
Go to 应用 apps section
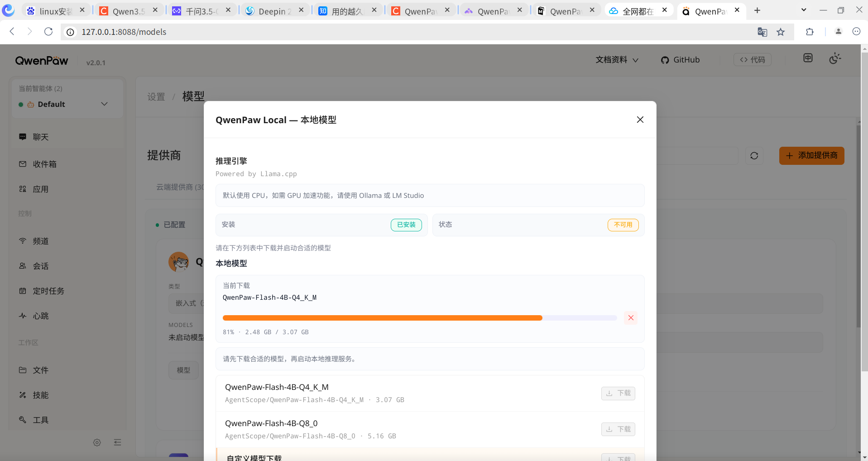pyautogui.click(x=68, y=189)
